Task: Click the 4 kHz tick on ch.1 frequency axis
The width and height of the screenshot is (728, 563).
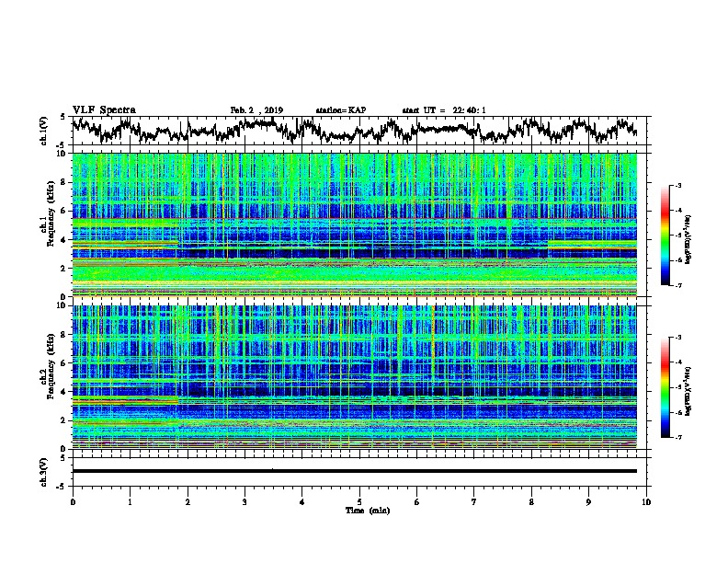Action: [x=64, y=240]
